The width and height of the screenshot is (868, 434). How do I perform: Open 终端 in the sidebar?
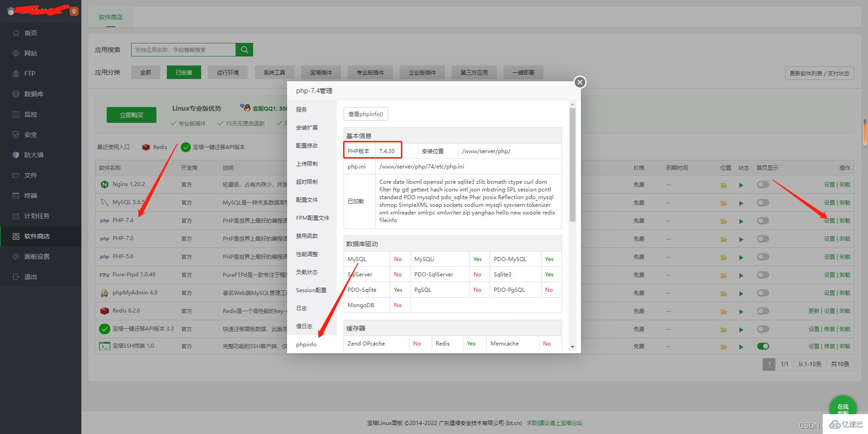31,196
